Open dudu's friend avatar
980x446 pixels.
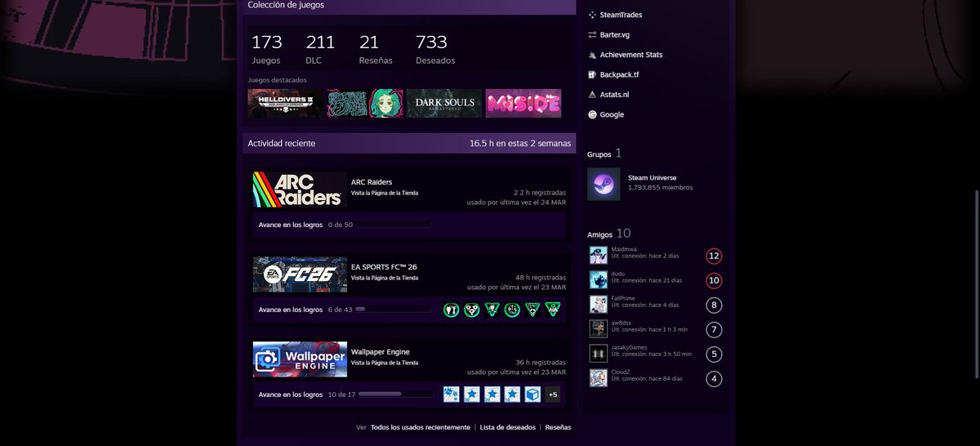point(599,280)
